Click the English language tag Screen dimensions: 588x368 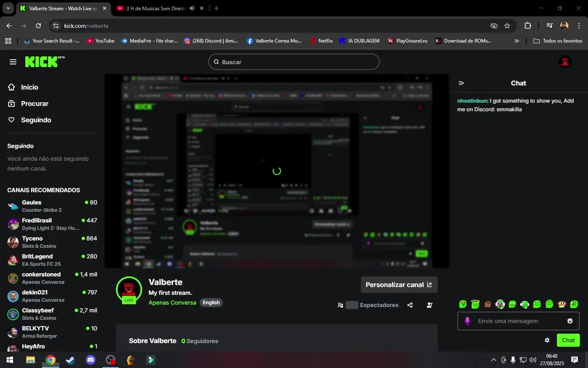point(211,302)
